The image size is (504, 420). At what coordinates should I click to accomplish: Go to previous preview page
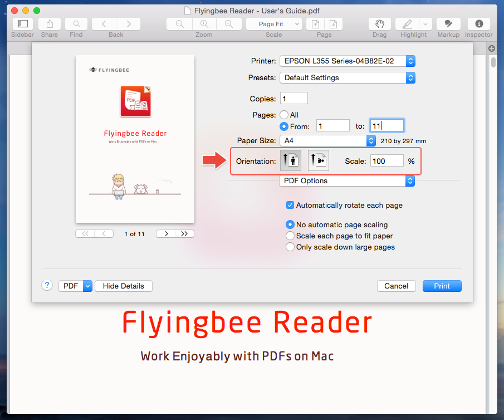pos(104,234)
